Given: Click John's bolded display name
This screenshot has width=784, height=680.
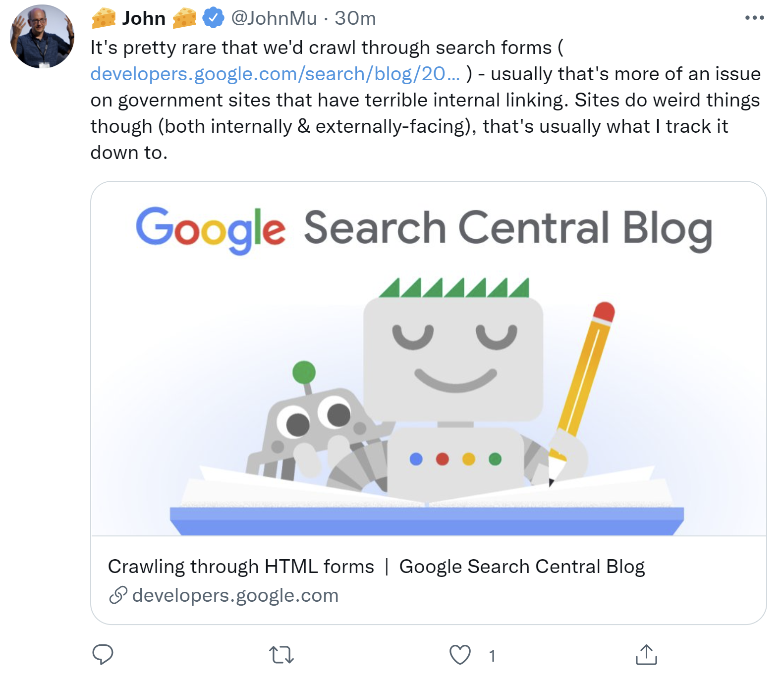Looking at the screenshot, I should pos(145,18).
